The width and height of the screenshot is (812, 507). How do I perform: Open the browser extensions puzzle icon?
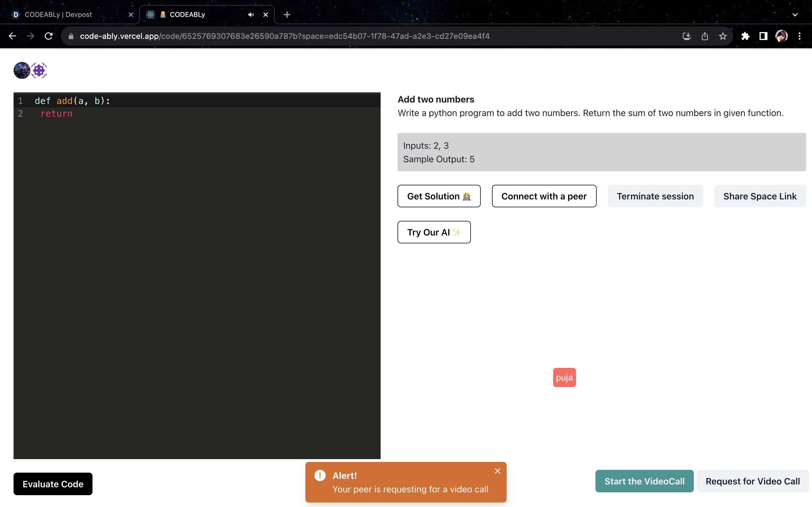[x=745, y=36]
